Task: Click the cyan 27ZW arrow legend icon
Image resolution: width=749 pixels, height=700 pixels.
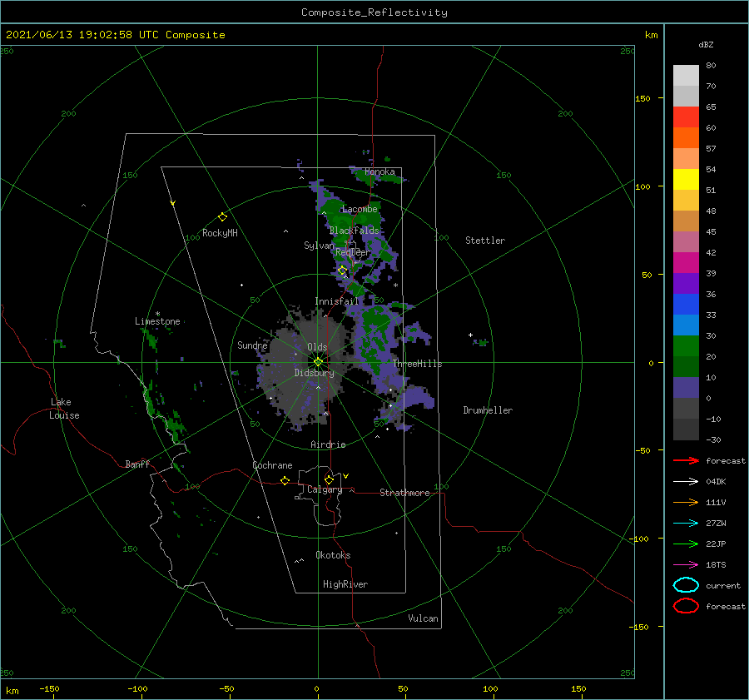Action: (x=686, y=523)
